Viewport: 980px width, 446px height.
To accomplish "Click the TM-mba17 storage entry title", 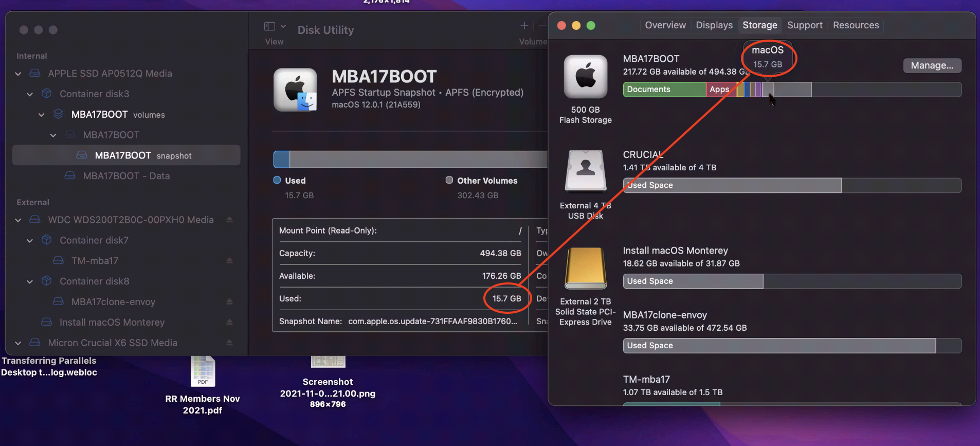I will pos(646,380).
